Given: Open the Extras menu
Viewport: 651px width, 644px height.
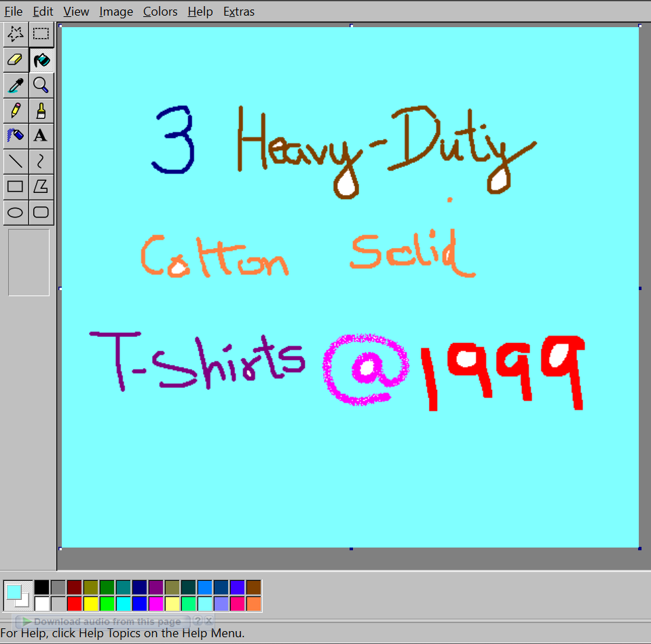Looking at the screenshot, I should [x=239, y=12].
